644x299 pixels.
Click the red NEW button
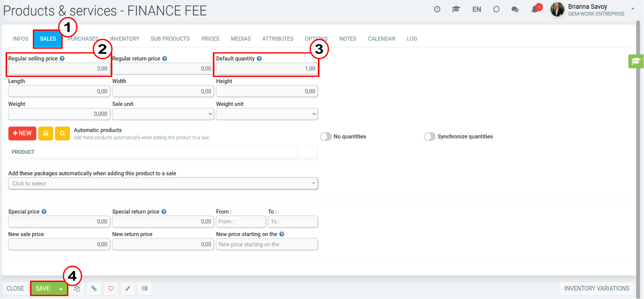22,133
